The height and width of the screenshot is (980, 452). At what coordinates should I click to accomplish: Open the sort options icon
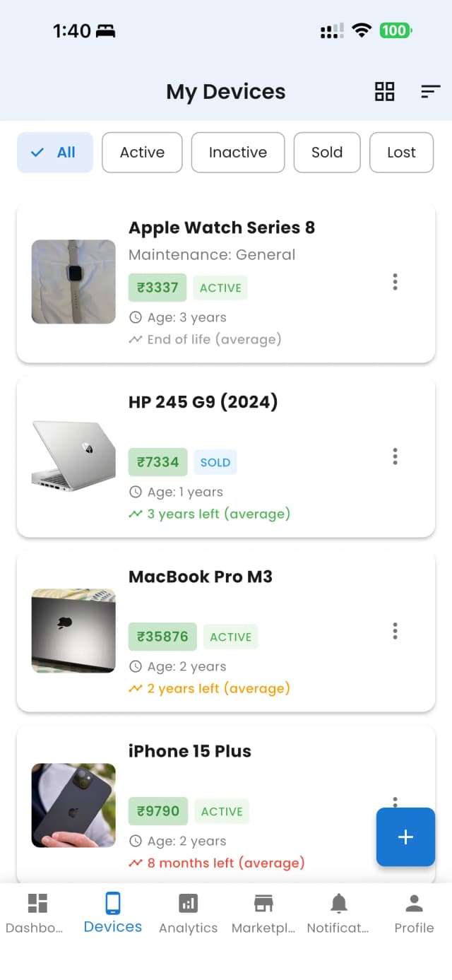430,91
